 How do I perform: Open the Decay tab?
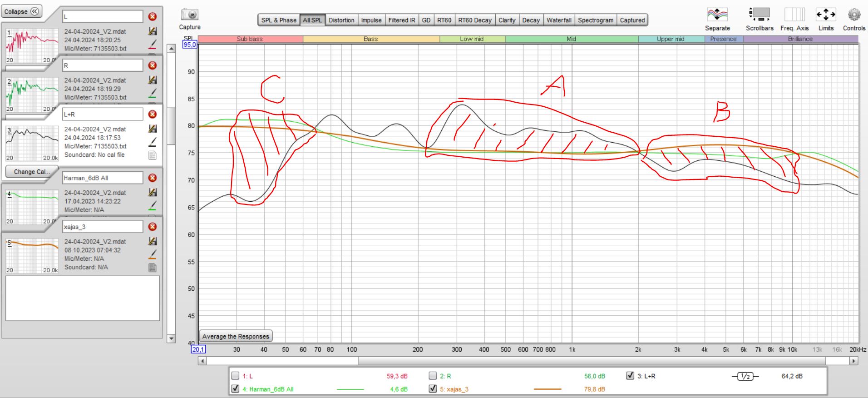(531, 20)
